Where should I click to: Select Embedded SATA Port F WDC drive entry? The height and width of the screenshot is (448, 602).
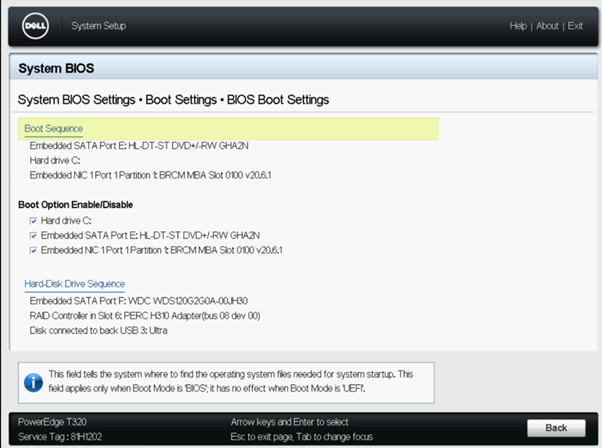click(139, 301)
